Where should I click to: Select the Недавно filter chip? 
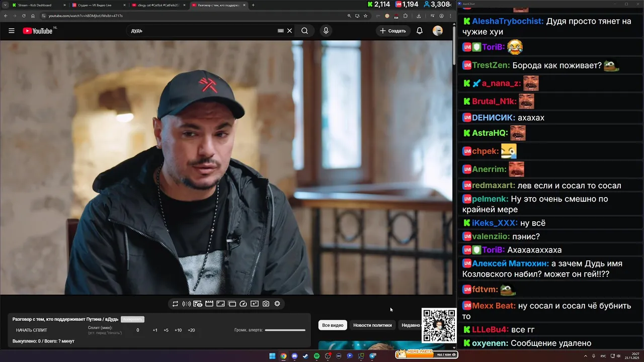pyautogui.click(x=410, y=325)
